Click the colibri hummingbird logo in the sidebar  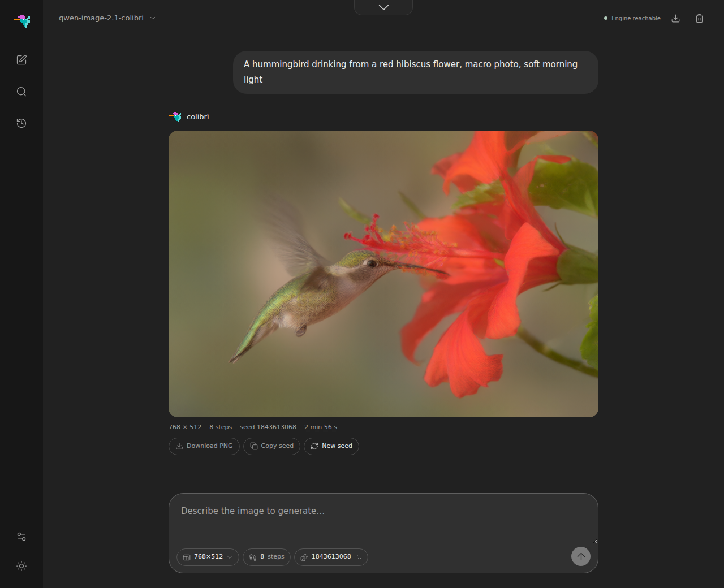(x=21, y=21)
